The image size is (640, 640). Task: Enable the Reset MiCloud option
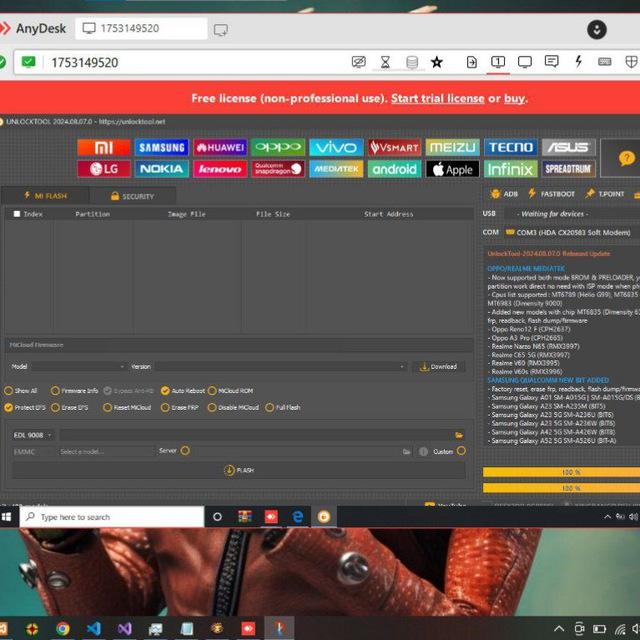coord(127,407)
